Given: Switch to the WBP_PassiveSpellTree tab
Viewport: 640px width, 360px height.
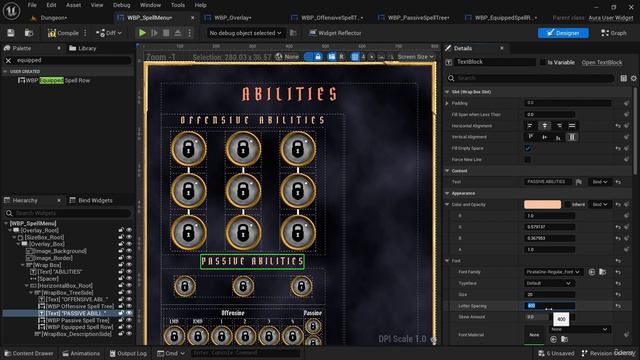Looking at the screenshot, I should pos(418,18).
